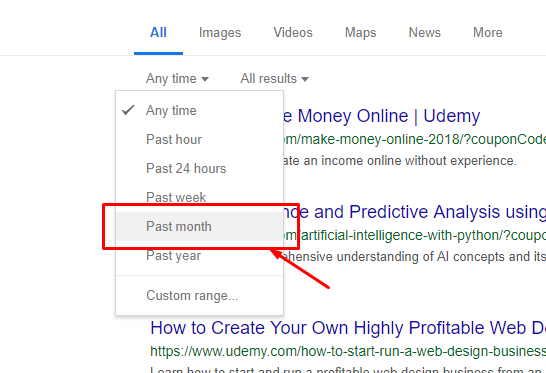546x373 pixels.
Task: Open How to Create Your Own Highly Profitable result
Action: click(x=348, y=328)
